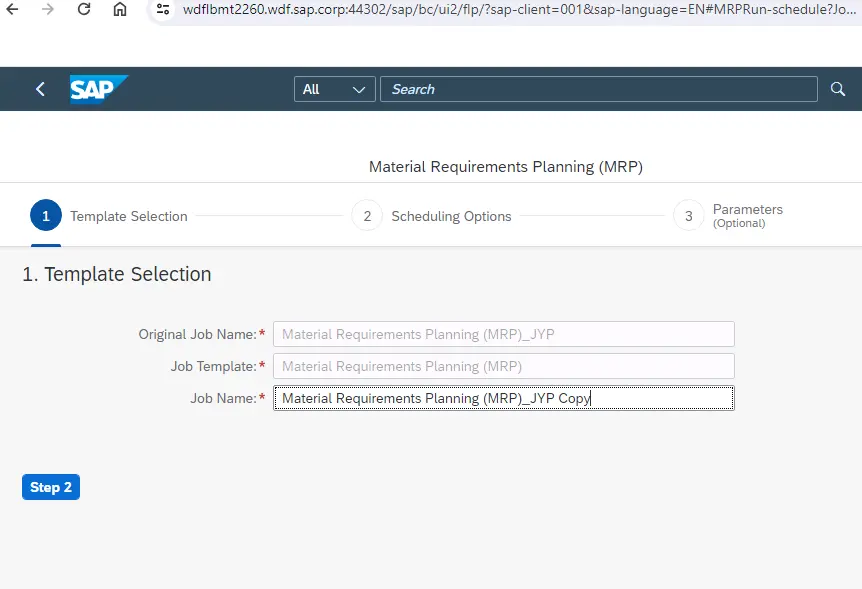The image size is (862, 589).
Task: Go to the browser home page
Action: tap(119, 9)
